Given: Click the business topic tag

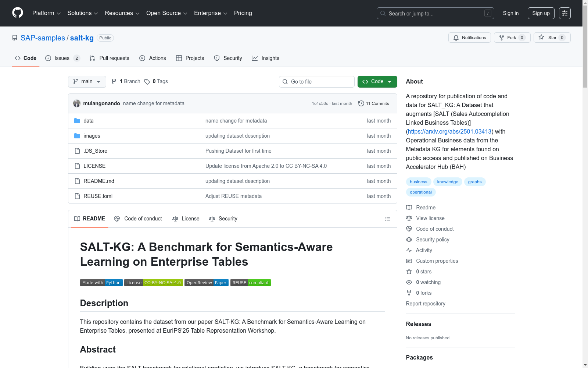Looking at the screenshot, I should [419, 182].
